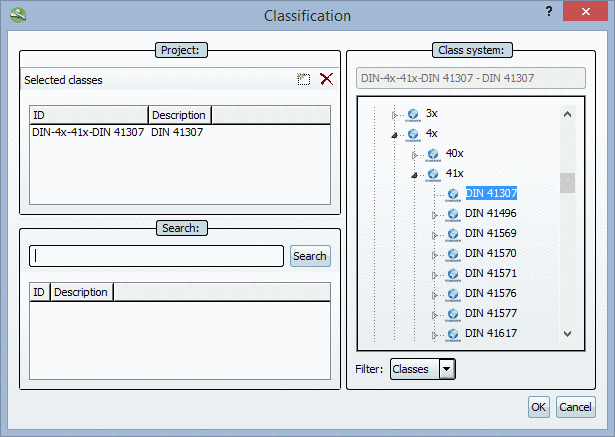The width and height of the screenshot is (615, 437).
Task: Click the globe icon beside DIN 41617
Action: point(453,334)
